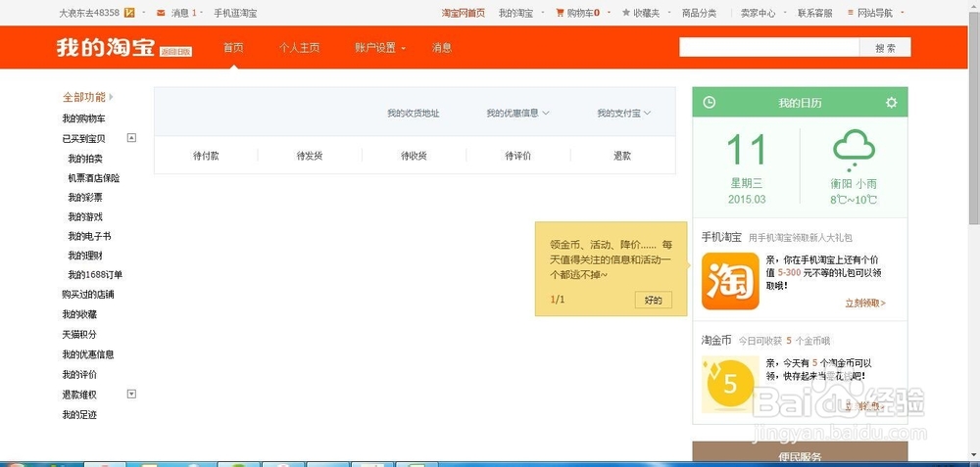
Task: Open 我的优惠信息 in the left sidebar
Action: [88, 354]
